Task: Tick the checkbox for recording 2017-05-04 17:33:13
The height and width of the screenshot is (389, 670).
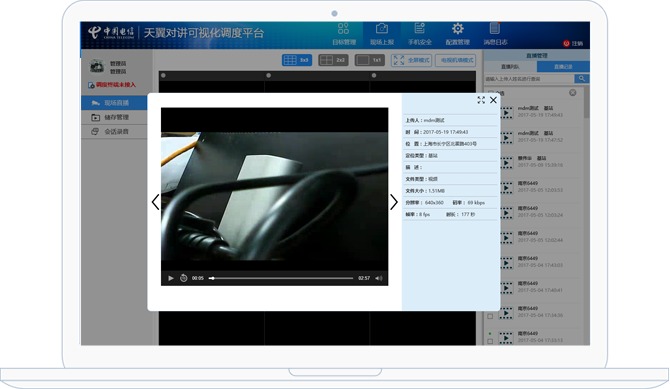Action: point(490,341)
